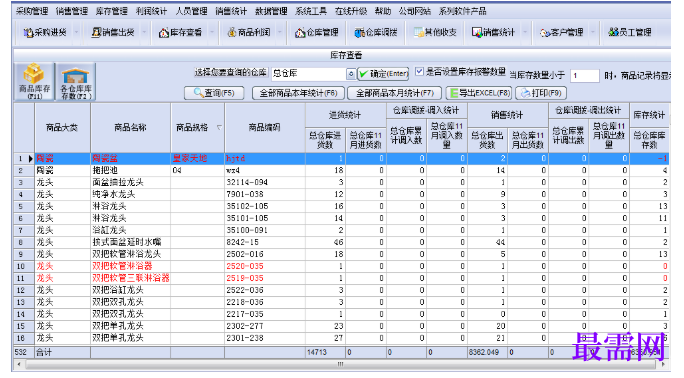Image resolution: width=684 pixels, height=378 pixels.
Task: Open the 在线升级 menu
Action: [351, 11]
